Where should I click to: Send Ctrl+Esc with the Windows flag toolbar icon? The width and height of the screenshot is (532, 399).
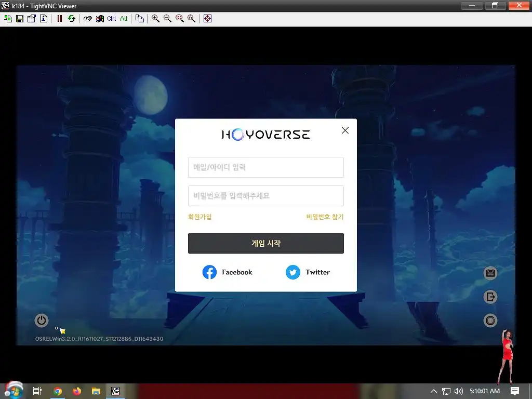point(100,19)
